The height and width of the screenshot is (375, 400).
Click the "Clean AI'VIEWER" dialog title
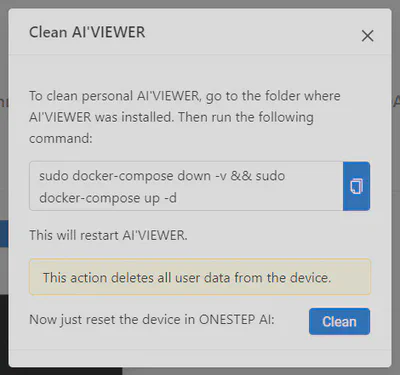(x=87, y=32)
